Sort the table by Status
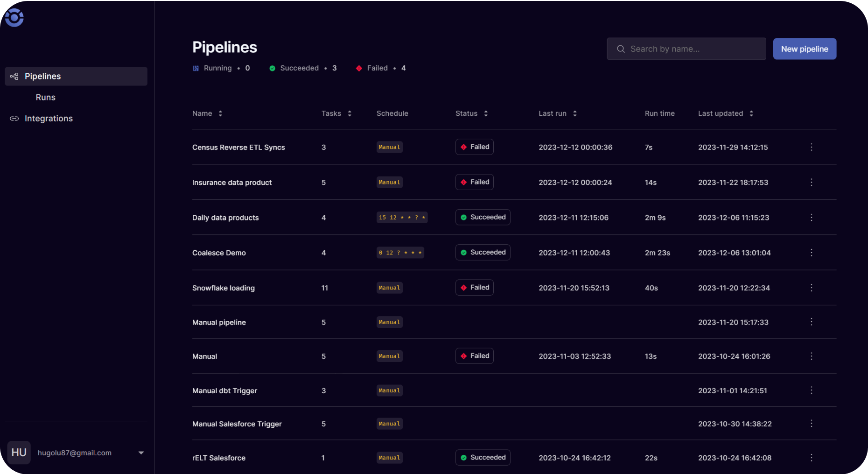The image size is (868, 474). coord(486,113)
